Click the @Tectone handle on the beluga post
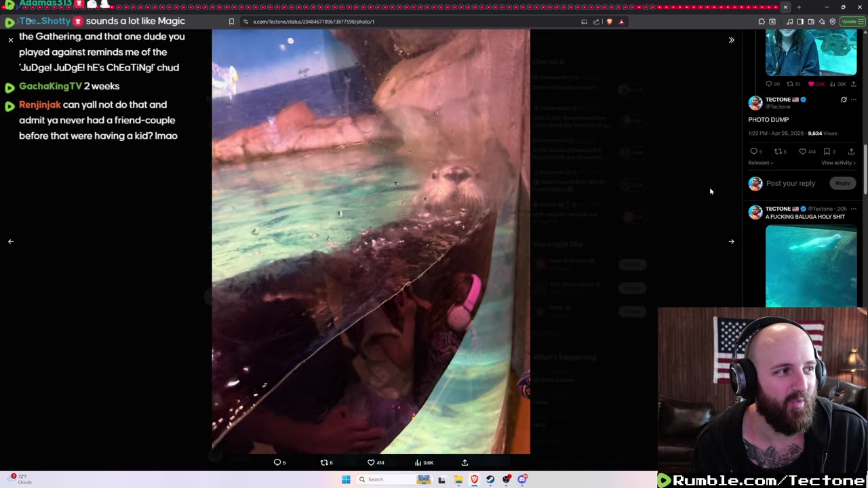 tap(820, 209)
